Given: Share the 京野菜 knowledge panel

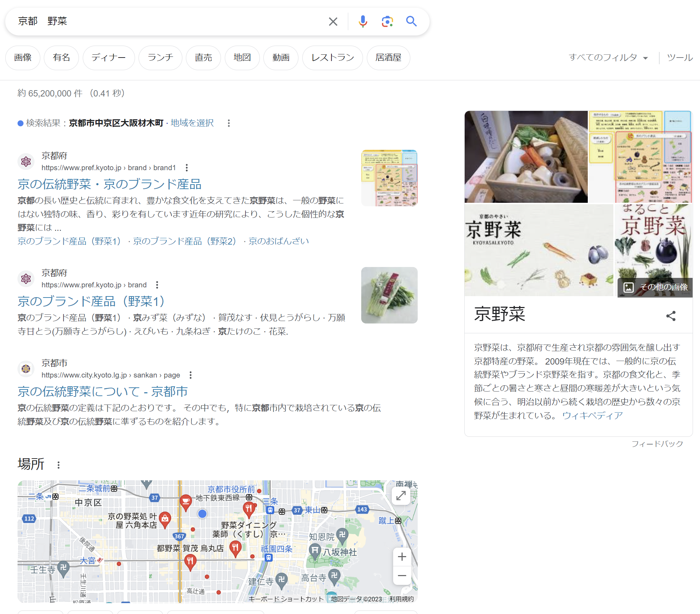Looking at the screenshot, I should pos(671,316).
